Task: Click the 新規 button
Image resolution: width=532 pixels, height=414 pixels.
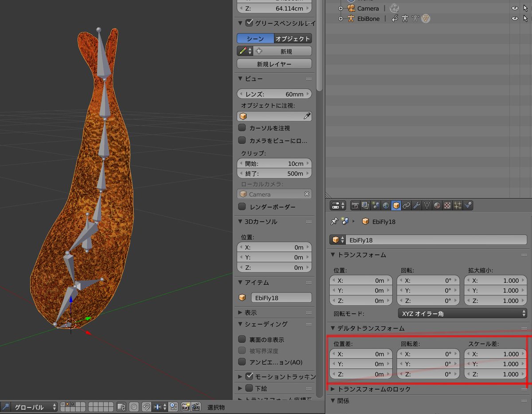Action: click(x=283, y=51)
